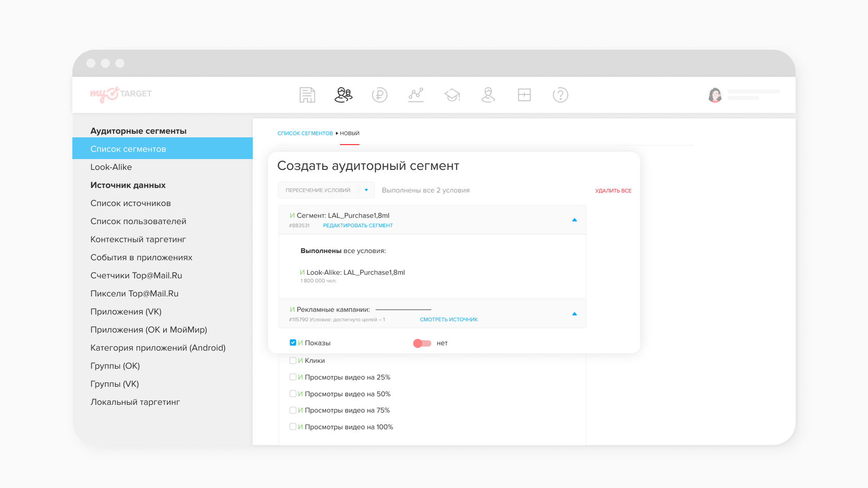Click the graduation cap education icon

(452, 95)
